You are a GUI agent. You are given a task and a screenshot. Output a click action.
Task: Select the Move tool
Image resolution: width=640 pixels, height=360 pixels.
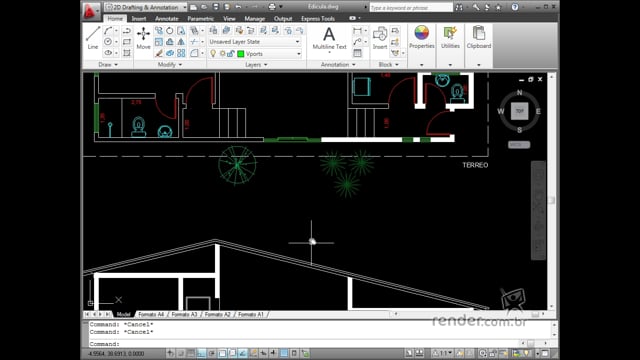point(143,38)
